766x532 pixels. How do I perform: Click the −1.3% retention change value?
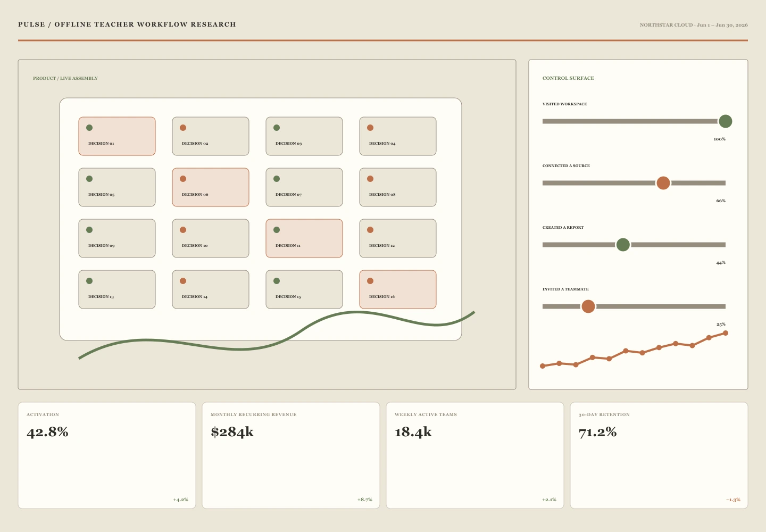click(733, 500)
